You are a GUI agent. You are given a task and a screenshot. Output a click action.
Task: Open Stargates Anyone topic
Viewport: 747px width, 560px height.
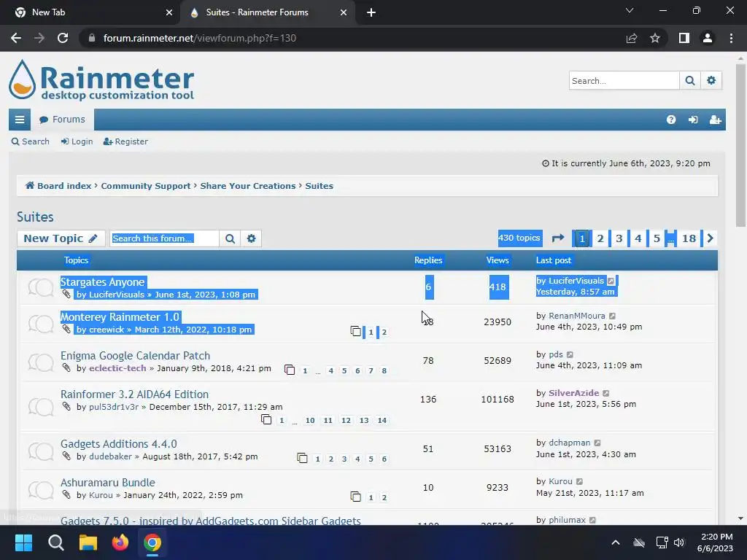102,282
